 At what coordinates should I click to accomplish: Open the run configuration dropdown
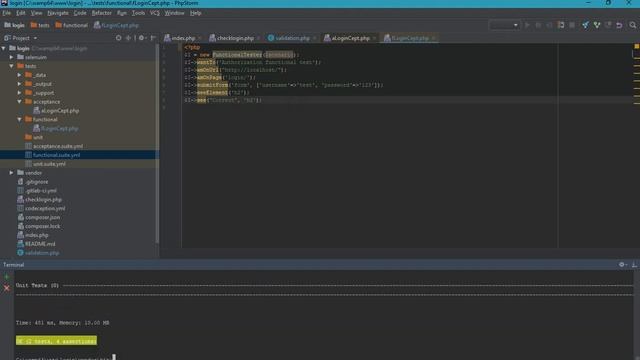click(504, 25)
